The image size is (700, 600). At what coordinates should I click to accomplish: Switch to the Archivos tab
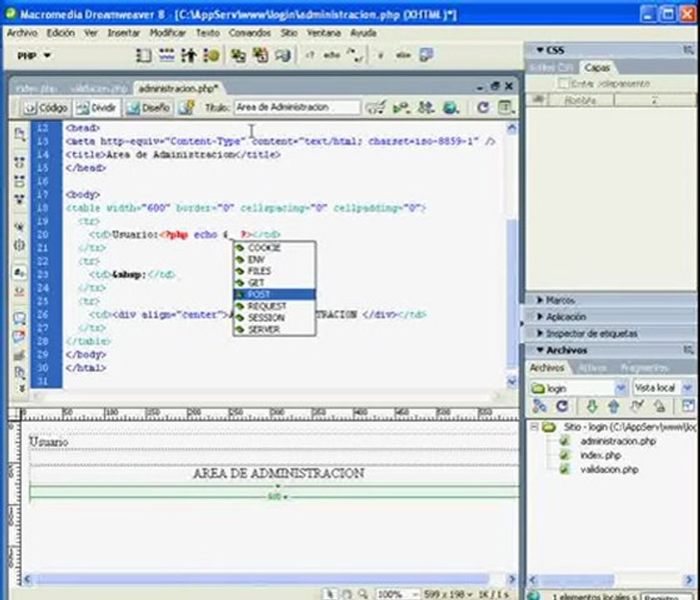(x=547, y=367)
